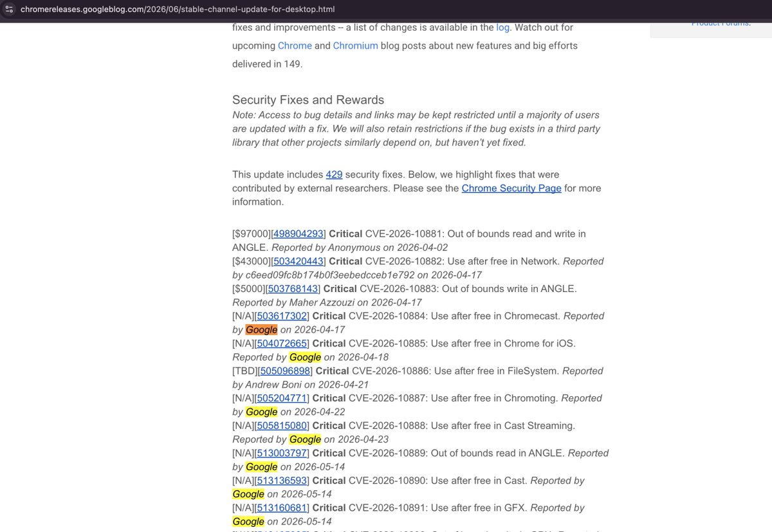
Task: Click highlighted 'Google' in CVE-2026-10889 entry
Action: (x=261, y=467)
